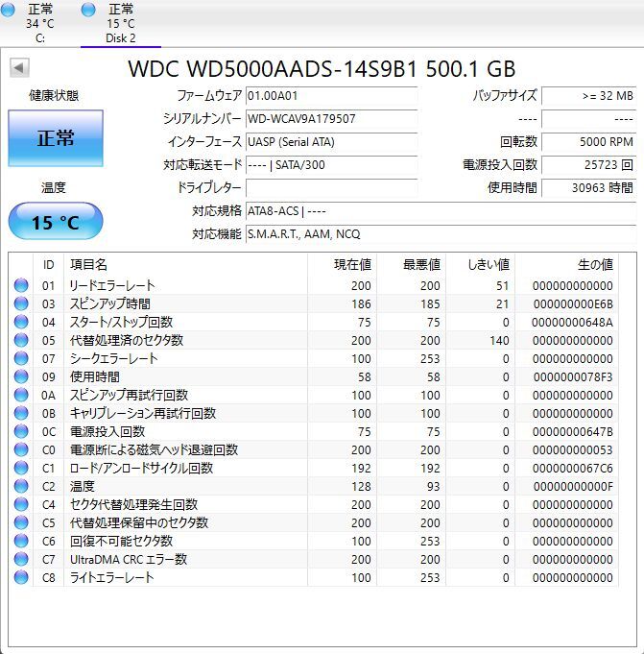This screenshot has width=644, height=654.
Task: Click the blue status orb above Disk 2
Action: (x=88, y=10)
